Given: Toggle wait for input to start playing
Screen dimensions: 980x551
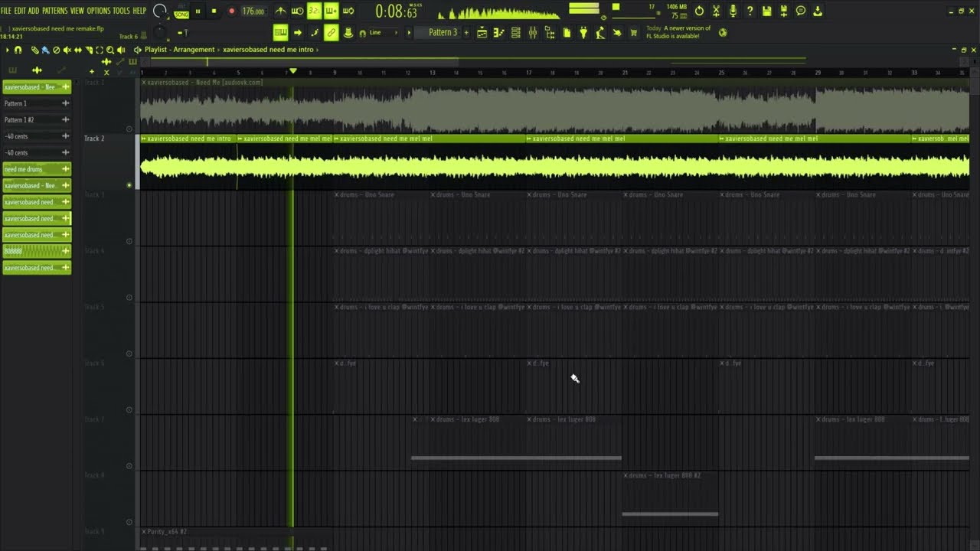Looking at the screenshot, I should coord(297,11).
